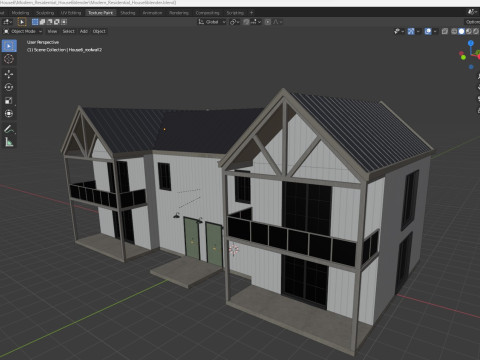The image size is (480, 360).
Task: Switch to the Compositing workspace tab
Action: [207, 13]
